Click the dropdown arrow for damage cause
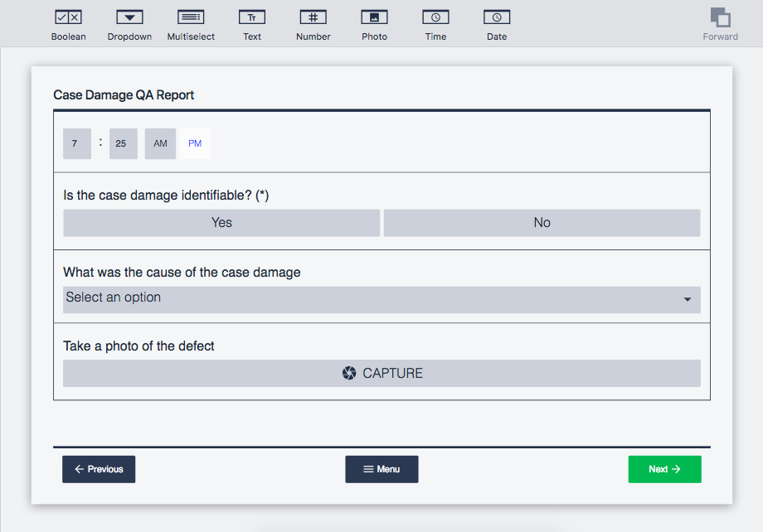This screenshot has width=763, height=532. tap(688, 299)
